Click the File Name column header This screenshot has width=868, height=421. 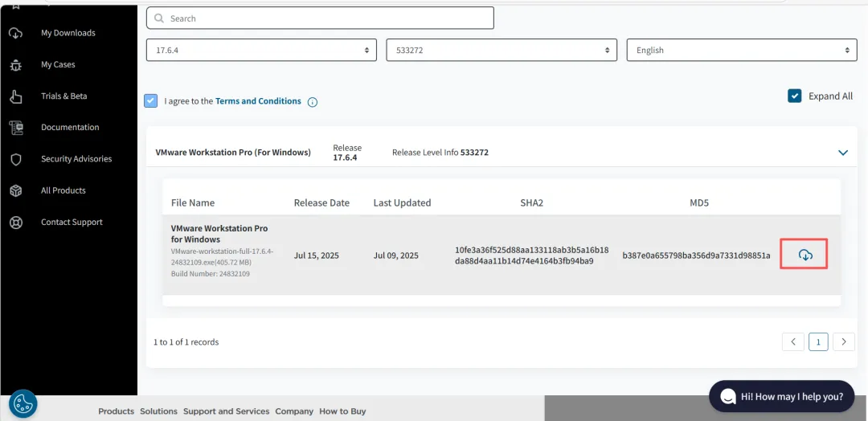point(193,203)
